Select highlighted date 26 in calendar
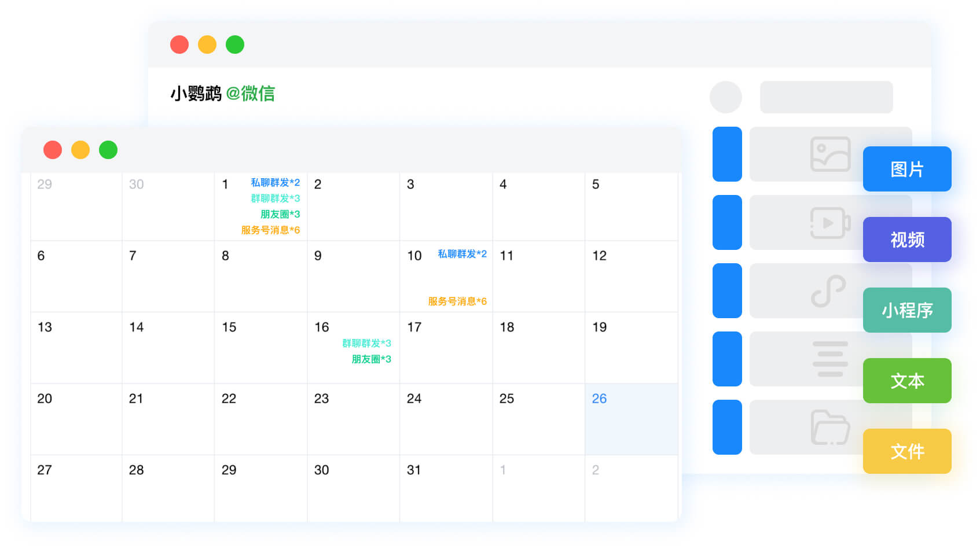The width and height of the screenshot is (980, 549). 599,399
